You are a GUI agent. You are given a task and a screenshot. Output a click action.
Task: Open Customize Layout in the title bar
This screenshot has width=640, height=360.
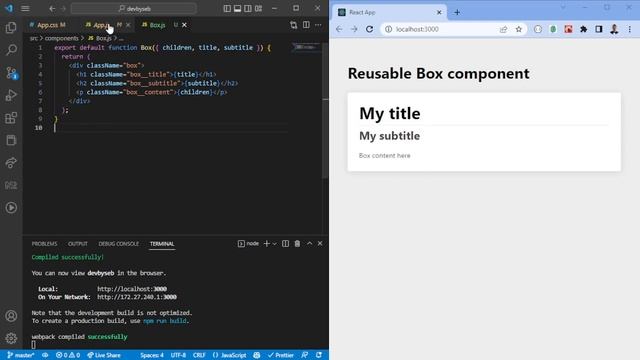coord(258,8)
